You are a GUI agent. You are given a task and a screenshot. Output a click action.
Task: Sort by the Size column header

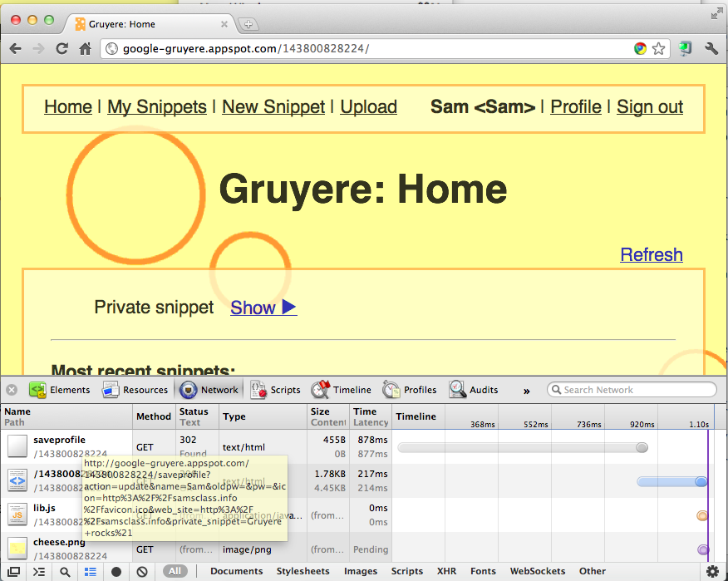click(x=328, y=416)
